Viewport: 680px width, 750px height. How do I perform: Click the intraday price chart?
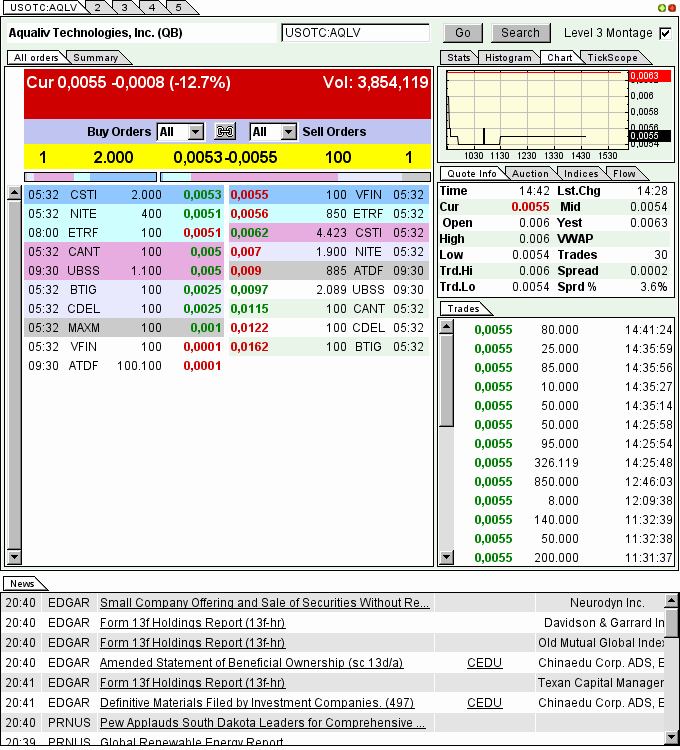pyautogui.click(x=537, y=110)
